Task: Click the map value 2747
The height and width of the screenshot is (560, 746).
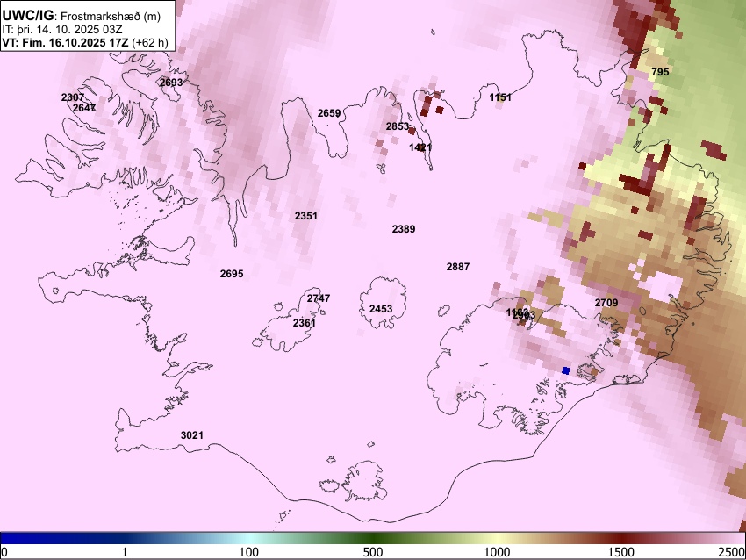Action: 319,298
